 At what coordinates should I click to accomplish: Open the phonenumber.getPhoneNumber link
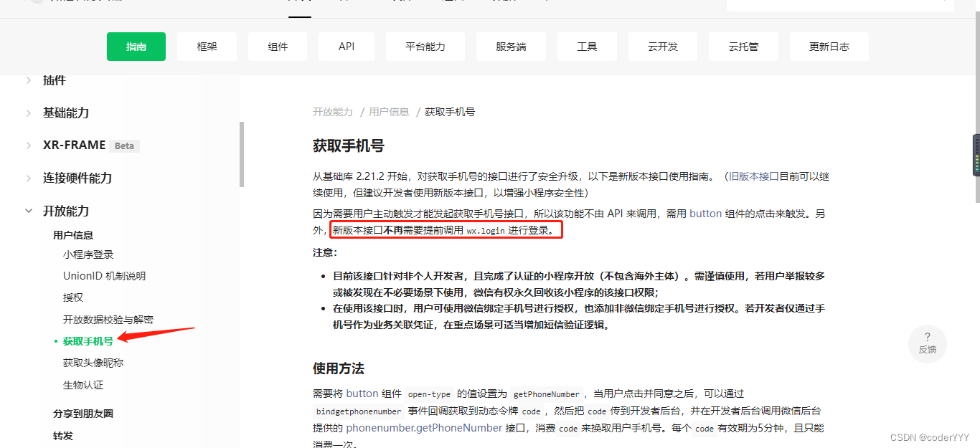pyautogui.click(x=424, y=428)
